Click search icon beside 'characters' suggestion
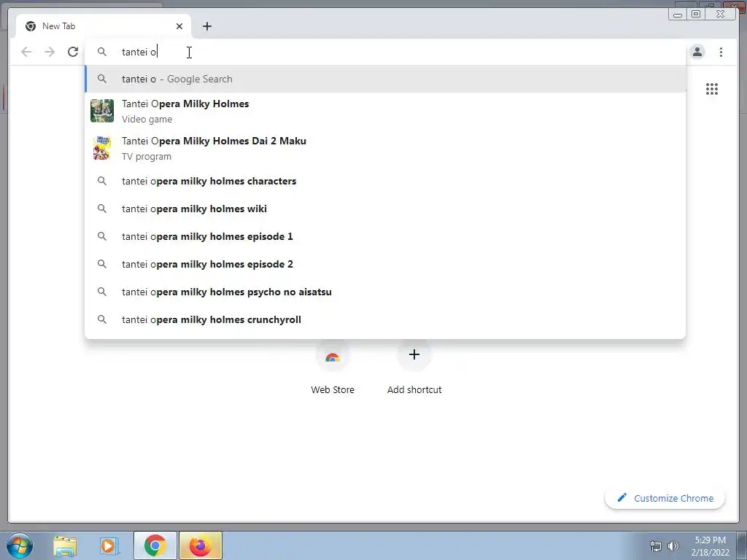The width and height of the screenshot is (747, 560). [x=102, y=181]
